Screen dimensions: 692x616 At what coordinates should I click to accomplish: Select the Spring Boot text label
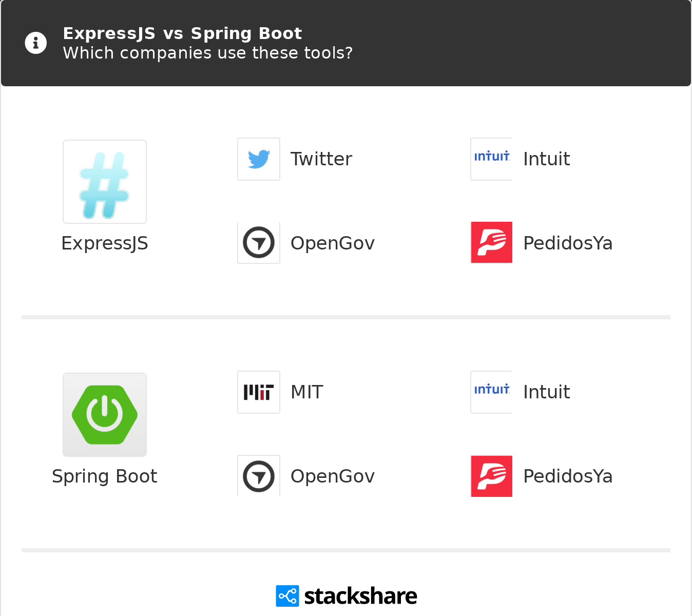pos(105,476)
